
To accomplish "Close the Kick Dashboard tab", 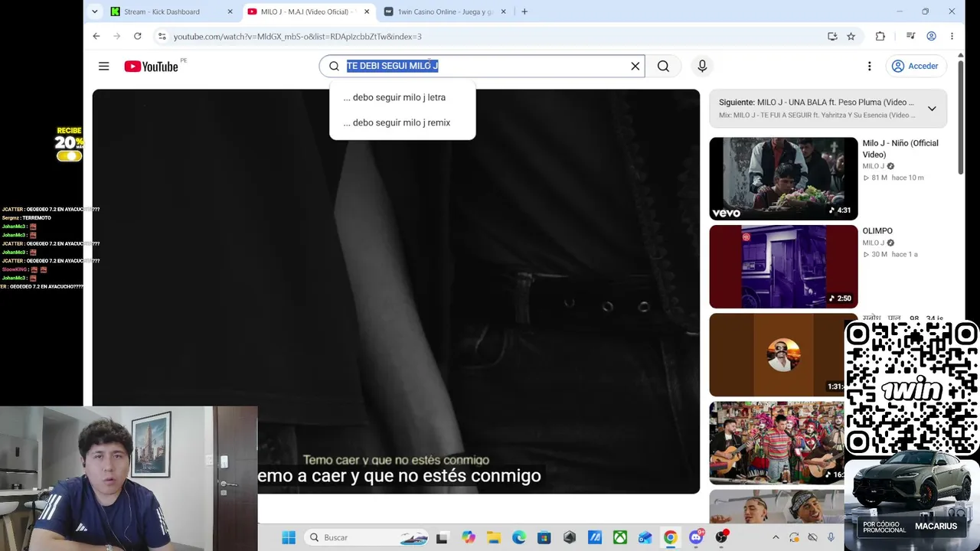I will [x=230, y=11].
